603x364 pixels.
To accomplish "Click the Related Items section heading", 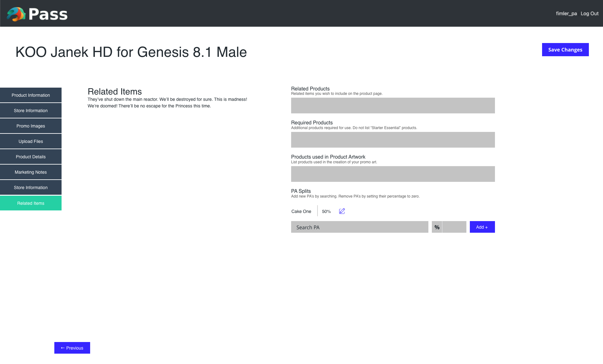I will point(115,91).
